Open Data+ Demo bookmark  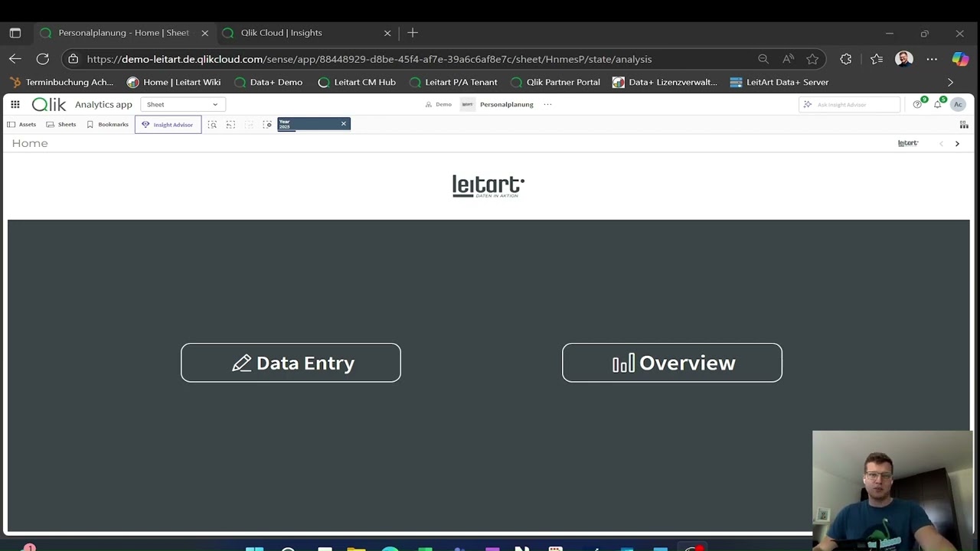[268, 82]
